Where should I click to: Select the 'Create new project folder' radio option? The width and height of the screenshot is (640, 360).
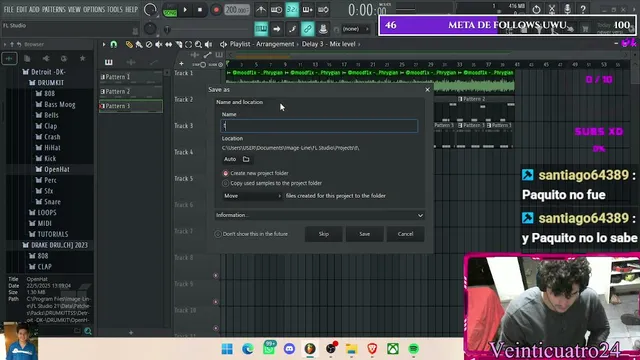[x=225, y=173]
